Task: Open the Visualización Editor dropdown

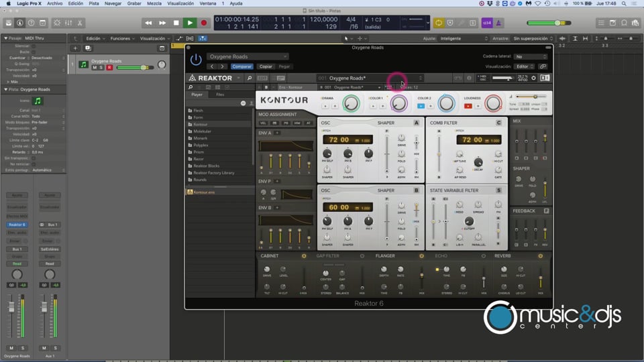Action: [525, 66]
